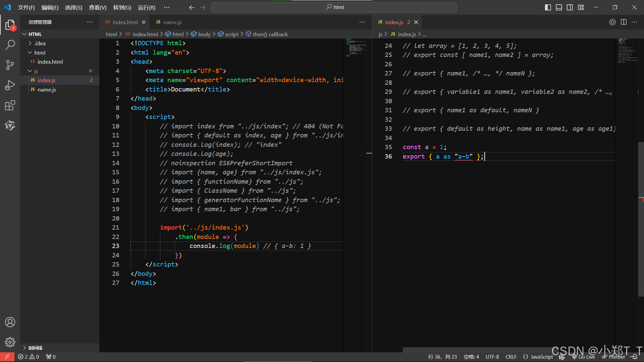
Task: Toggle the Split Editor icon button
Action: [x=624, y=22]
